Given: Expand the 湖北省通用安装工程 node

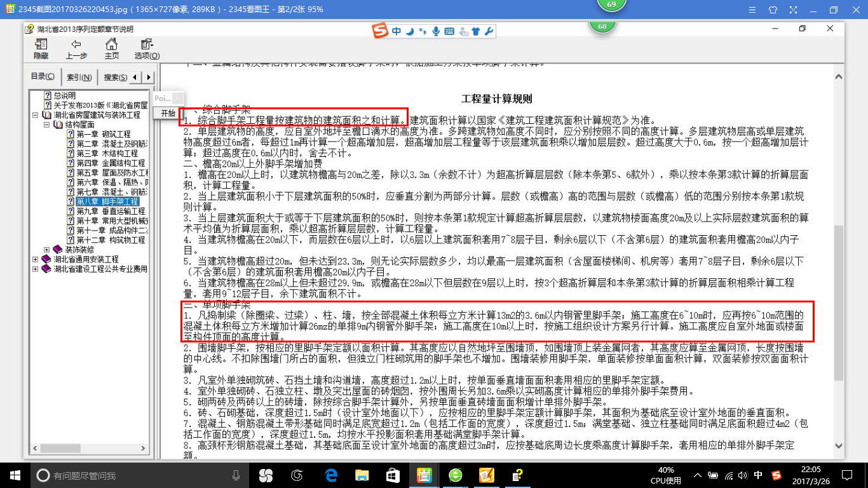Looking at the screenshot, I should pos(36,259).
